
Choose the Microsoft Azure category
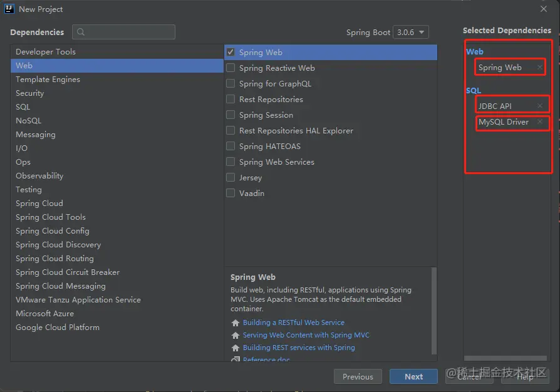tap(117, 314)
